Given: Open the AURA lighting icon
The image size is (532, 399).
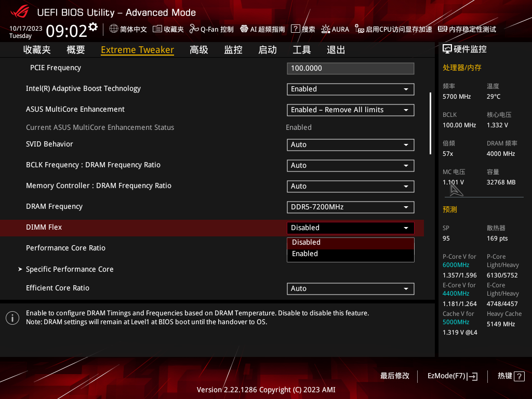Looking at the screenshot, I should [326, 29].
